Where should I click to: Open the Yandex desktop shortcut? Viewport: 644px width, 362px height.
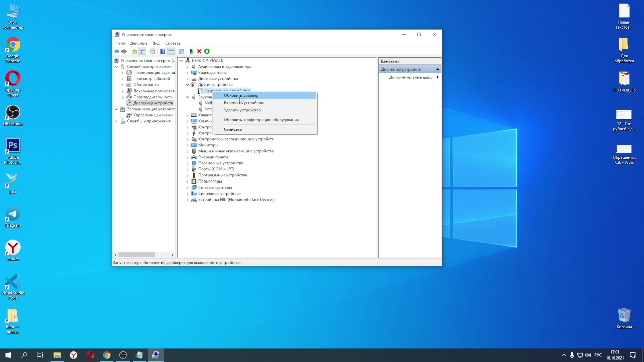[x=13, y=251]
